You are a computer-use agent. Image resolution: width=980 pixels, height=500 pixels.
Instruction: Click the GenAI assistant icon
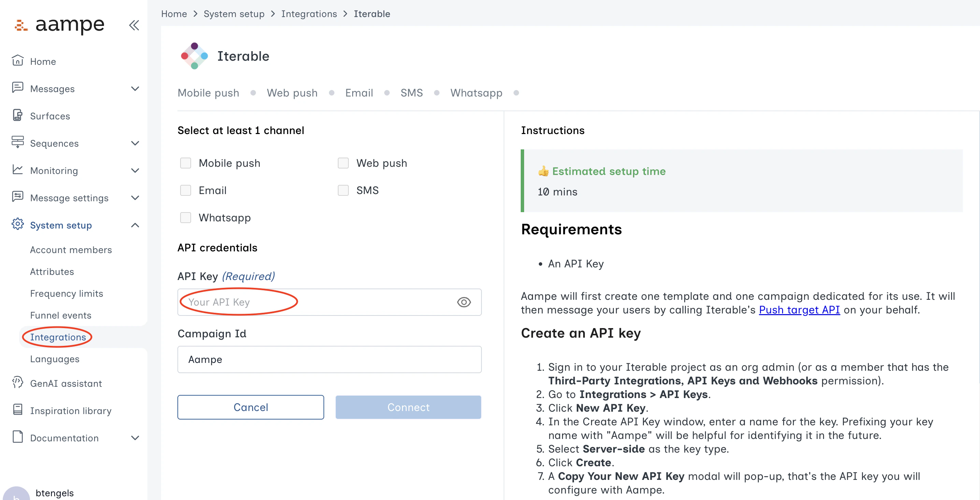(17, 383)
